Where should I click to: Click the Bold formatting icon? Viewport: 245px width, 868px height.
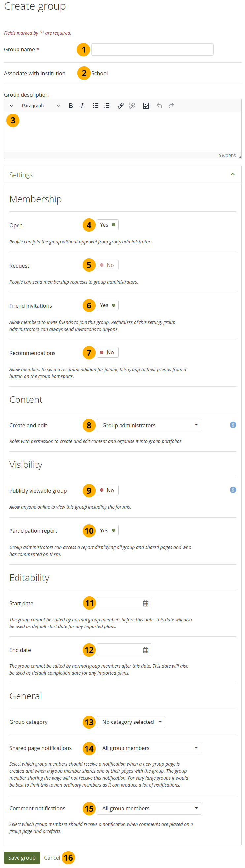[71, 106]
